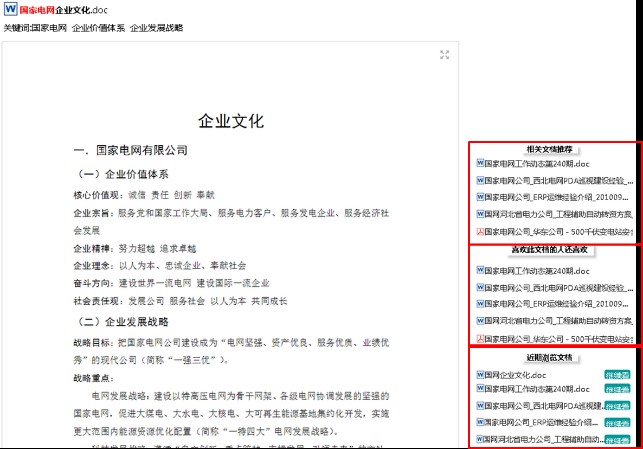Select the 喜欢此文档的人还喜欢 section header
643x449 pixels.
pos(549,249)
